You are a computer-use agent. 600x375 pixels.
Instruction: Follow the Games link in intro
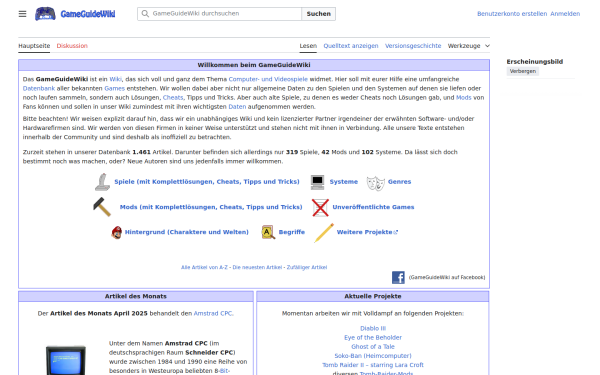(x=114, y=88)
